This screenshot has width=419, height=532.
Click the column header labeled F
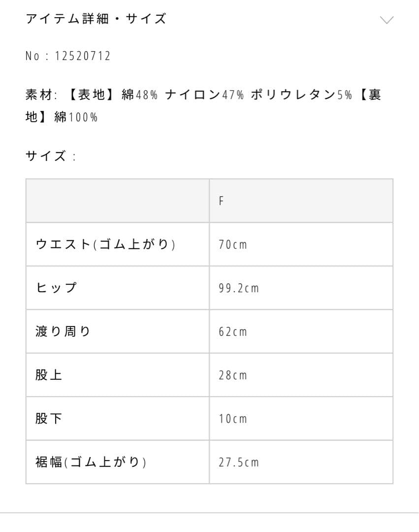click(221, 200)
